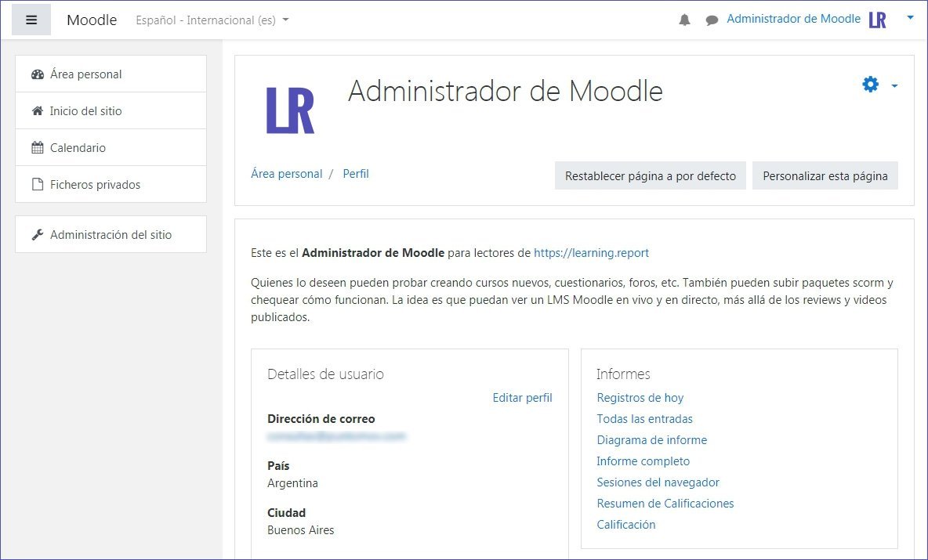Open Resumen de Calificaciones link
Viewport: 928px width, 560px height.
click(665, 504)
